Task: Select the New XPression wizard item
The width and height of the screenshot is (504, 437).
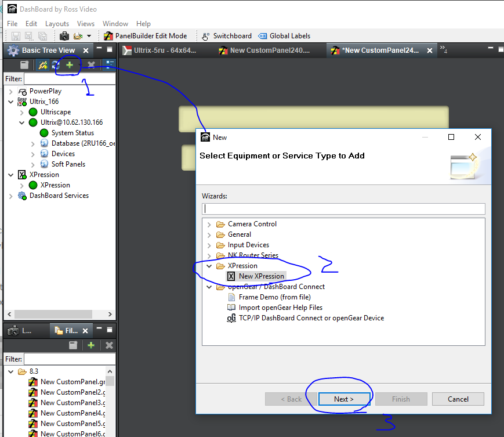Action: pyautogui.click(x=261, y=276)
